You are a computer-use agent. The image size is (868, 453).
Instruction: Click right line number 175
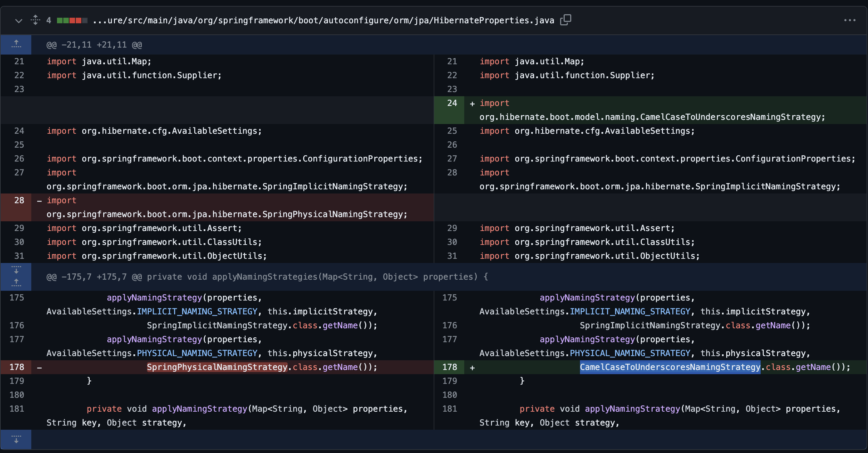point(450,298)
